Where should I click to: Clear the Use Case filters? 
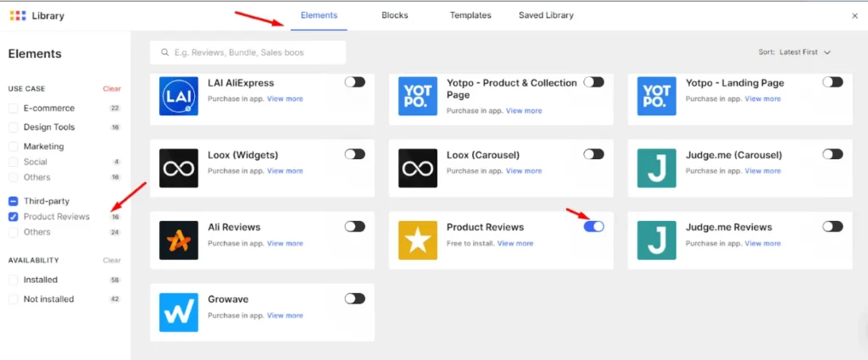click(x=112, y=88)
